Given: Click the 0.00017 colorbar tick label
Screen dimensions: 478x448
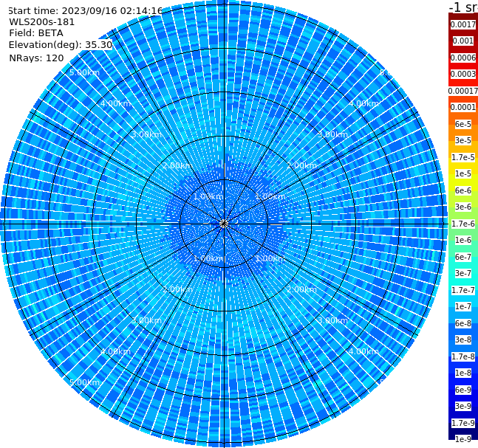Looking at the screenshot, I should click(463, 91).
